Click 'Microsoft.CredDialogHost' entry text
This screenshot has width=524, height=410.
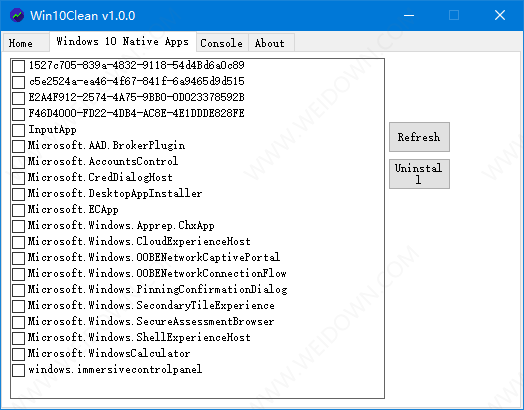click(x=100, y=177)
